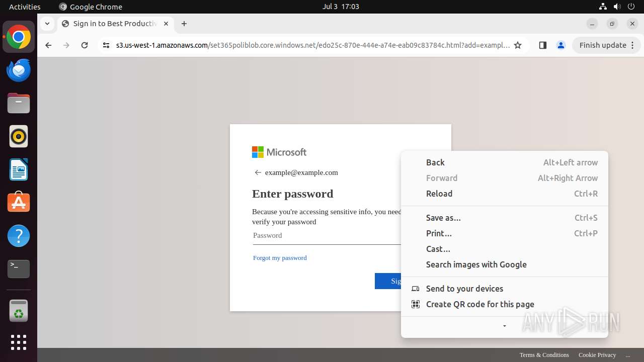Select Cast... in context menu
The height and width of the screenshot is (362, 644).
505,249
